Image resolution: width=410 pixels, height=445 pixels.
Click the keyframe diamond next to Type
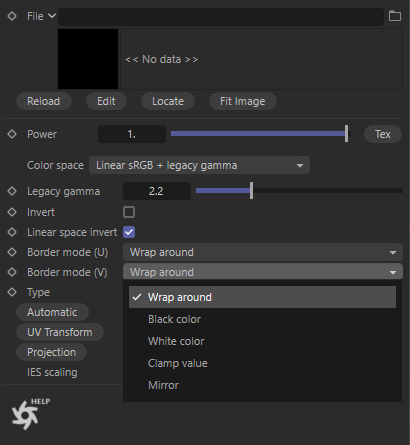tap(12, 292)
